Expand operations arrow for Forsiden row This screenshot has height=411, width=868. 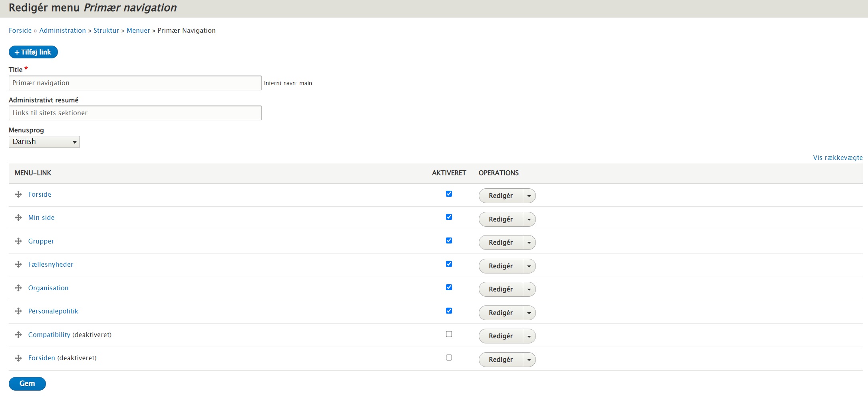pyautogui.click(x=529, y=360)
